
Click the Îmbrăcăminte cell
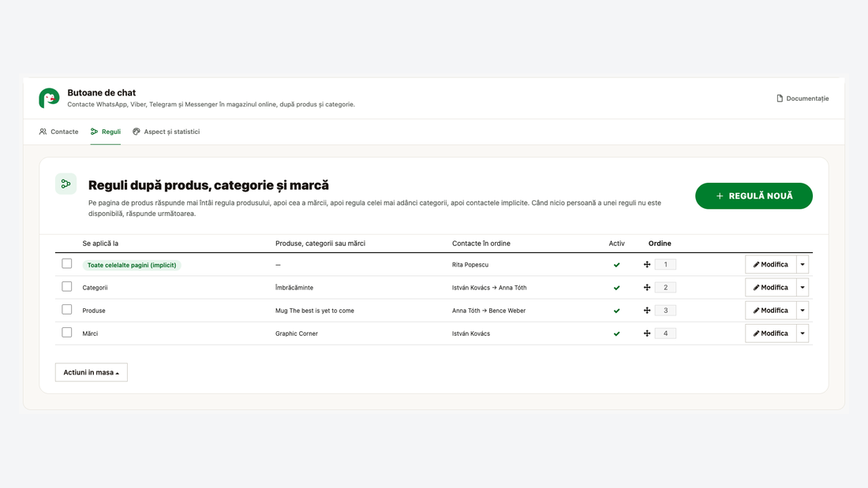[294, 288]
